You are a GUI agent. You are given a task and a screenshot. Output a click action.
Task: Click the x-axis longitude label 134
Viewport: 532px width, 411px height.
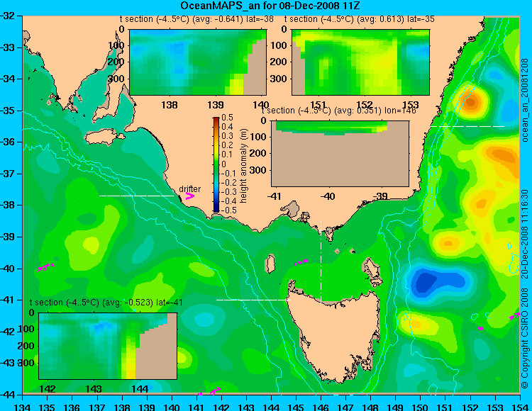pos(23,407)
